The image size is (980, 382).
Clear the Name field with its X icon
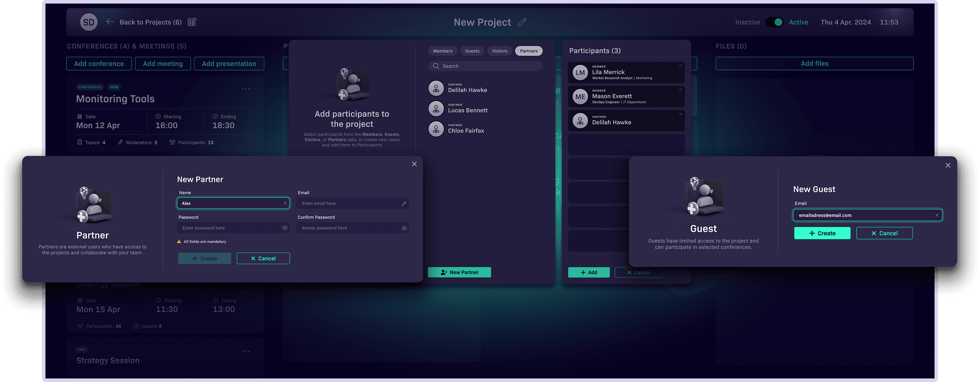point(285,203)
